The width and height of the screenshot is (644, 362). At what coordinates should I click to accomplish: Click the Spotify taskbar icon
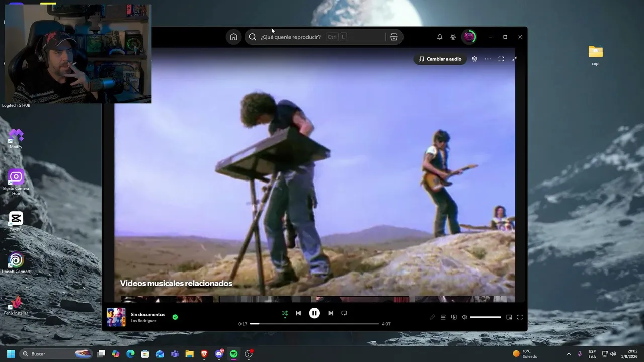click(233, 354)
